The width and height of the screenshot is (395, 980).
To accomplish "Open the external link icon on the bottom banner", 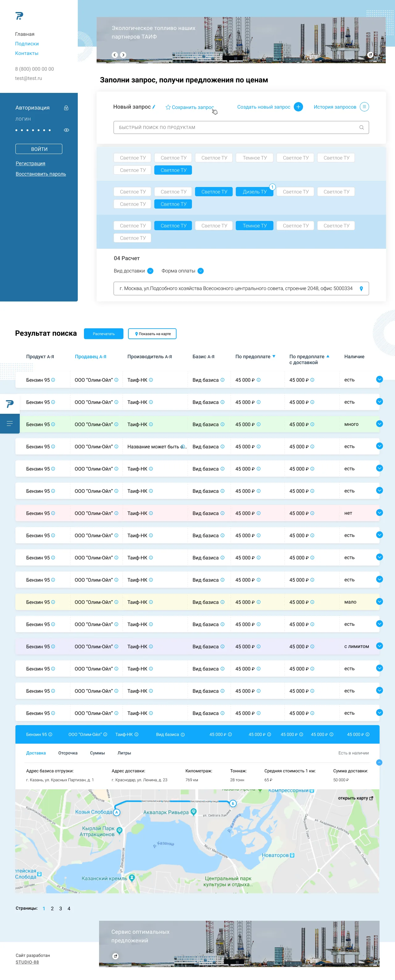I will click(x=116, y=956).
